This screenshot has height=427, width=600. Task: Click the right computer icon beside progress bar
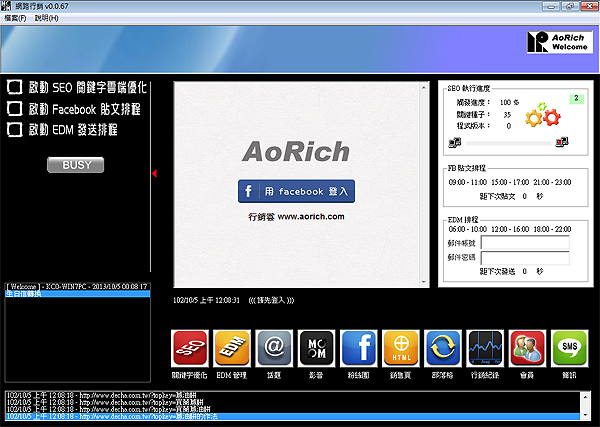(x=562, y=142)
